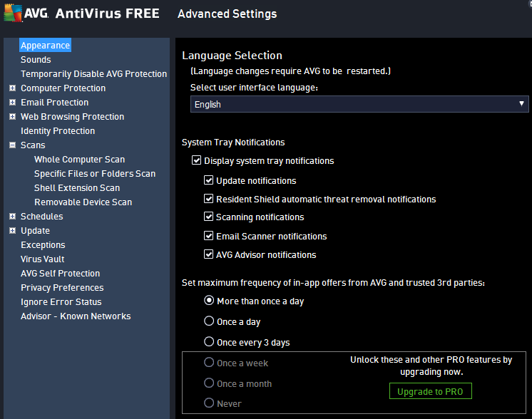This screenshot has height=419, width=532.
Task: Open Temporarily Disable AVG Protection
Action: (93, 74)
